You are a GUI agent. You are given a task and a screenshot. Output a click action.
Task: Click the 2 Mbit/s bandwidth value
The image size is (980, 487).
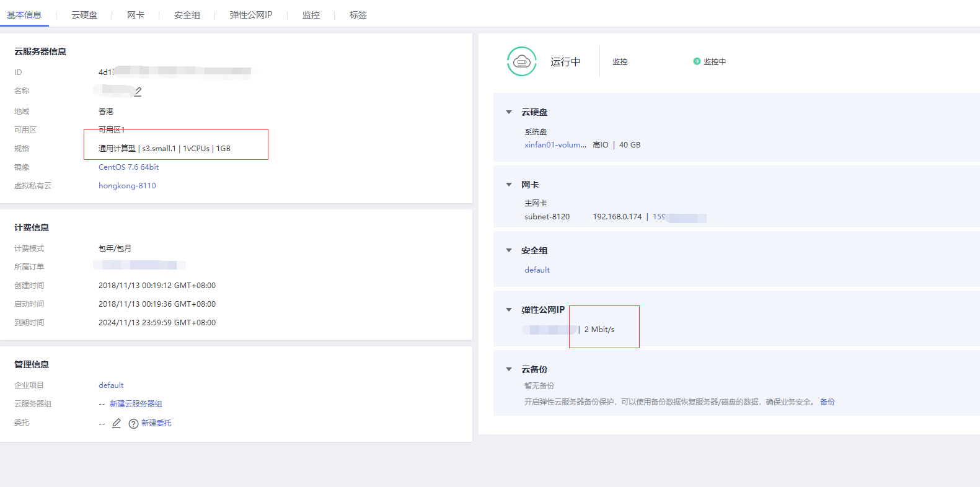click(599, 330)
